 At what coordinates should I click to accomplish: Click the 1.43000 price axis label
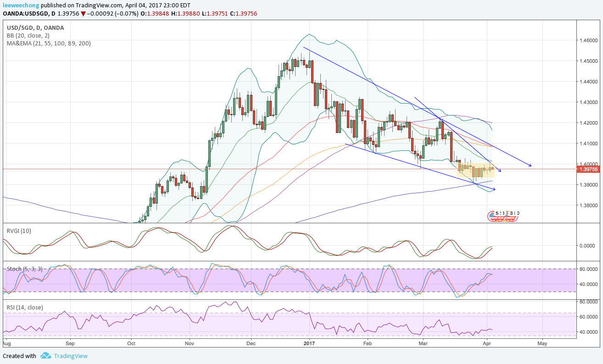tap(588, 102)
